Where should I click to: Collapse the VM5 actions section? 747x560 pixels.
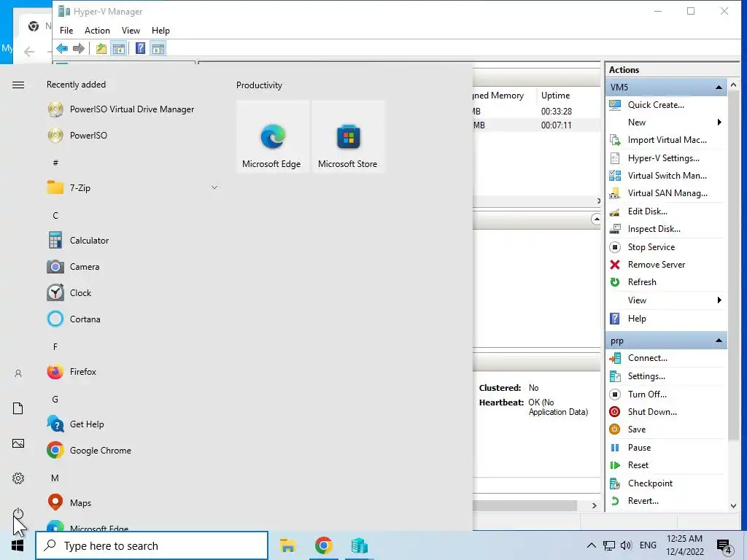[x=719, y=87]
